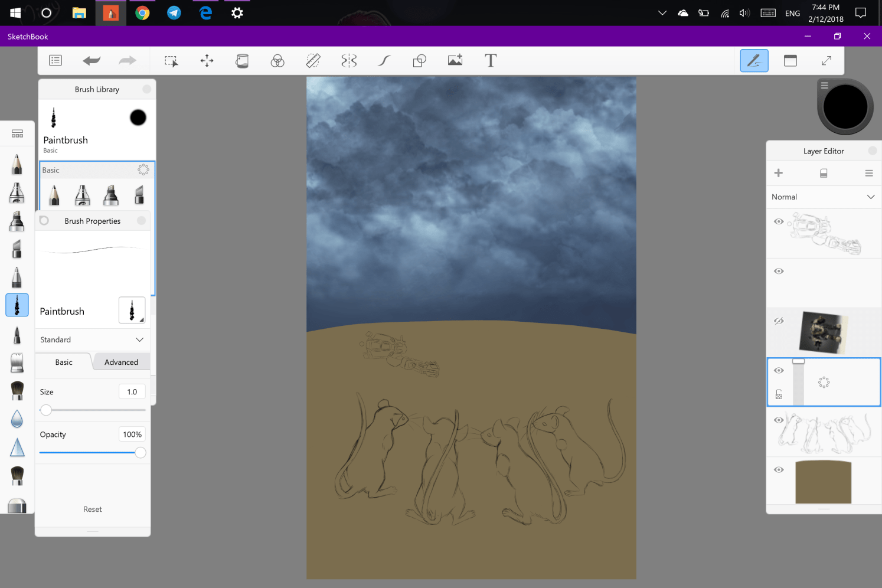The height and width of the screenshot is (588, 882).
Task: Click the Reset brush button
Action: [x=93, y=509]
